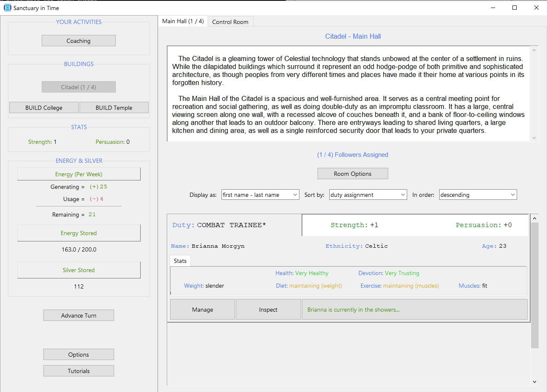The image size is (547, 392).
Task: Click BUILD College button
Action: (x=44, y=108)
